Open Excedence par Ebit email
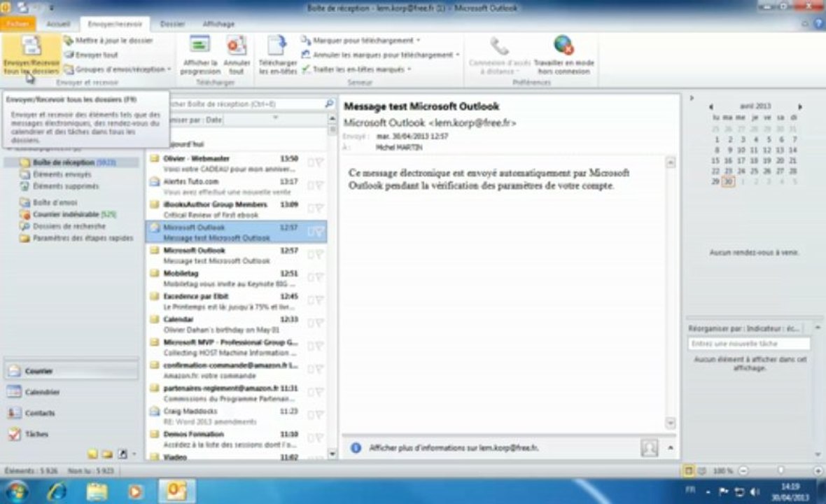826x504 pixels. pos(236,301)
